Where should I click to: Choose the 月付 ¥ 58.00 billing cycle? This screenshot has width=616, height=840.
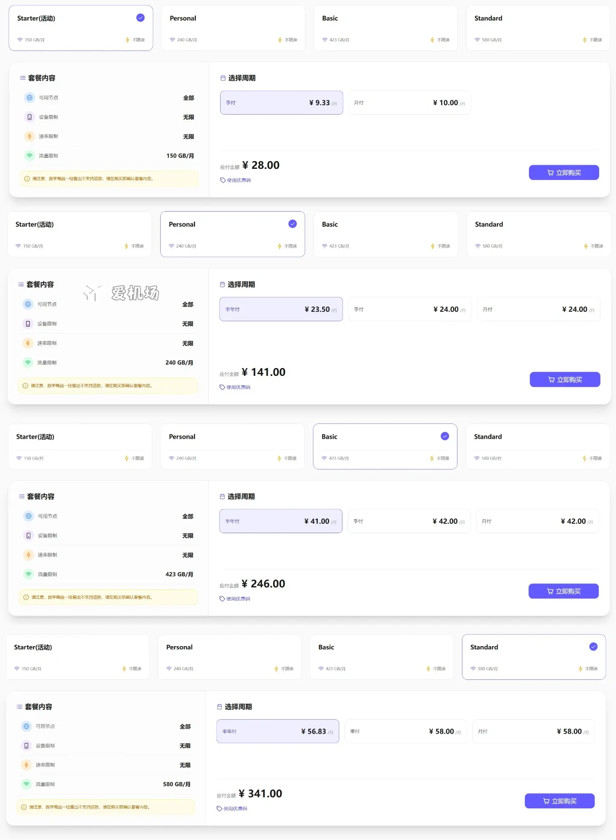click(x=533, y=732)
